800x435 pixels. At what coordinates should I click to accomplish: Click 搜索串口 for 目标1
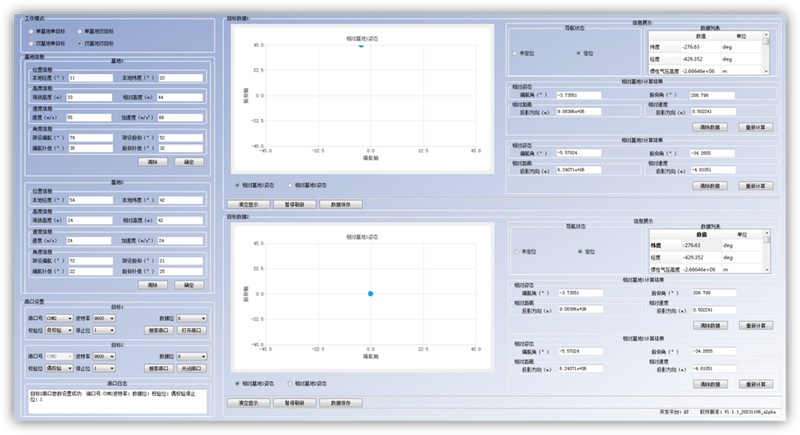click(x=159, y=330)
